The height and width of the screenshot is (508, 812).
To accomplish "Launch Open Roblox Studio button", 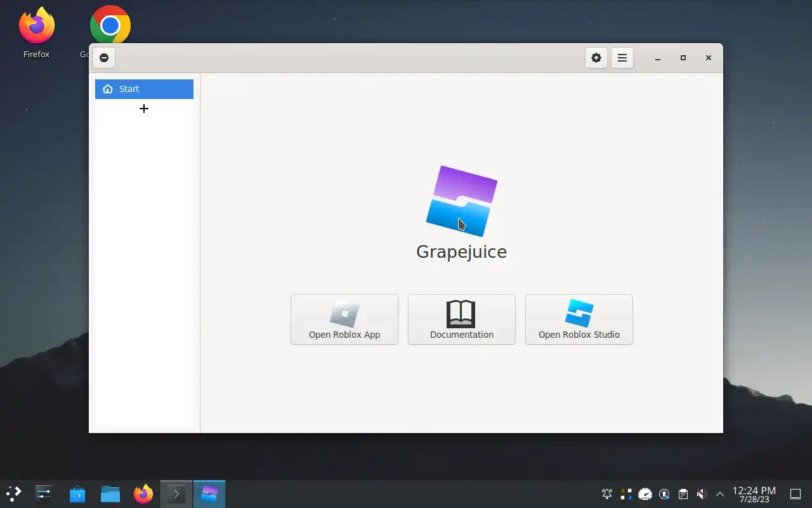I will [x=579, y=319].
